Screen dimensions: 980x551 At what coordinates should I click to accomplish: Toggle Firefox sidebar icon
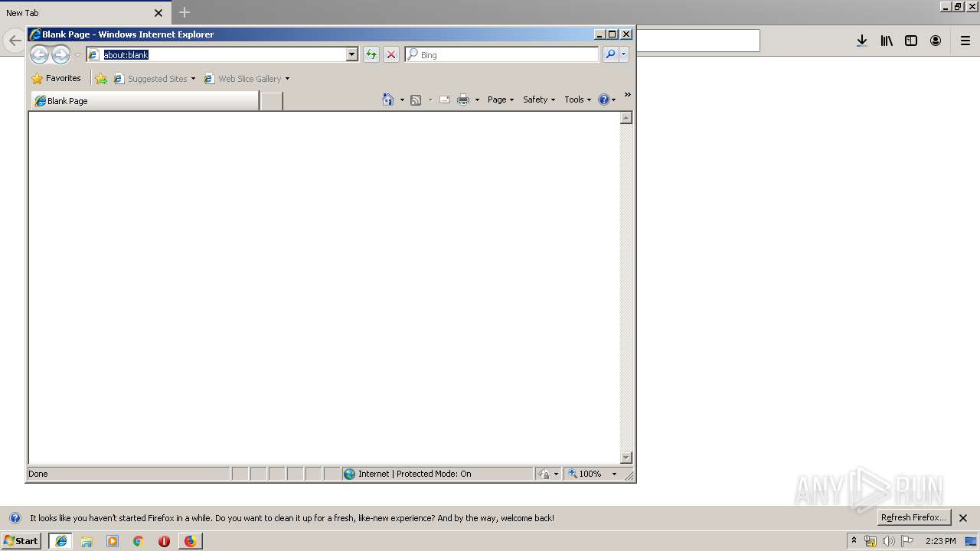(911, 41)
